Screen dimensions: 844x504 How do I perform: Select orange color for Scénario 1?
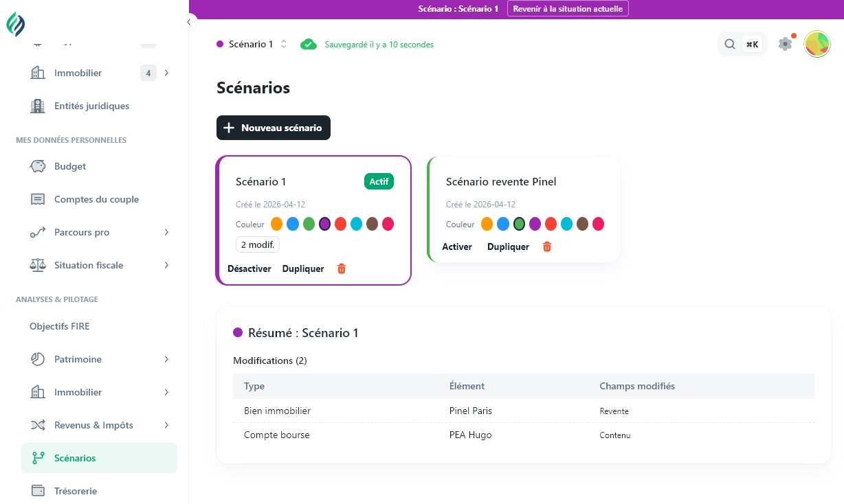[277, 224]
